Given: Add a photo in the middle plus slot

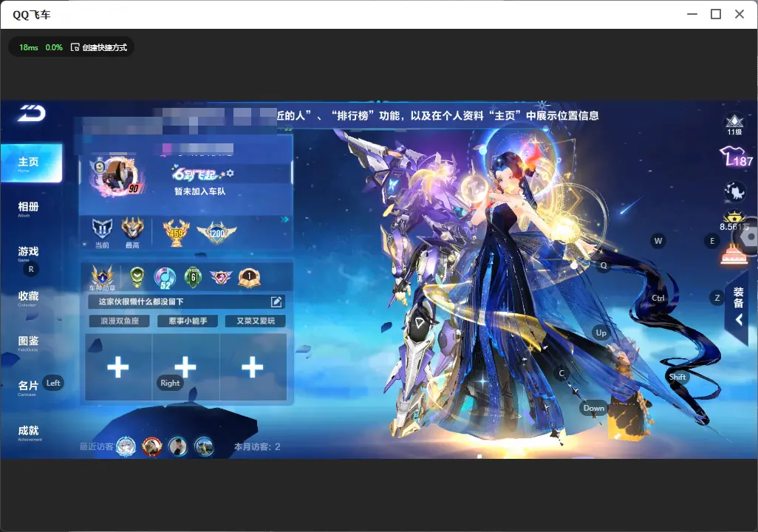Looking at the screenshot, I should [185, 367].
